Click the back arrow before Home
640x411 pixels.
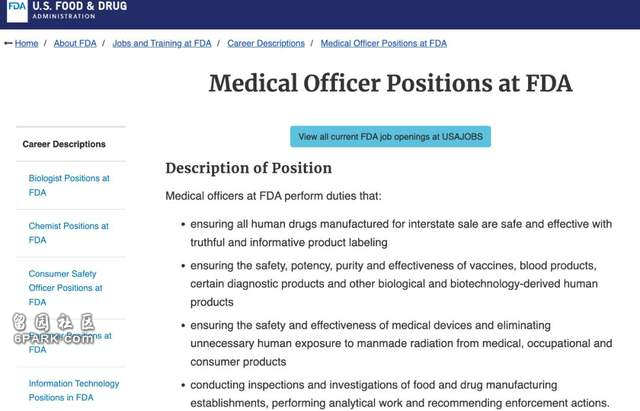[x=8, y=43]
